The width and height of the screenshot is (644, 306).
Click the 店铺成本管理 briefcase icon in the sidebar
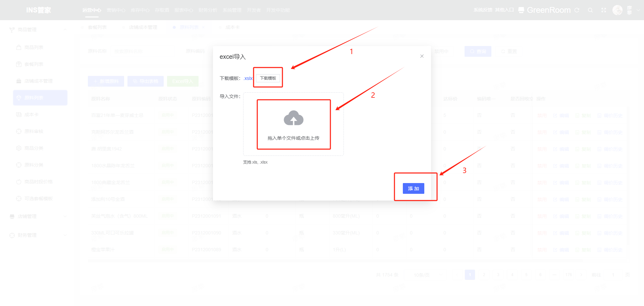[x=19, y=81]
